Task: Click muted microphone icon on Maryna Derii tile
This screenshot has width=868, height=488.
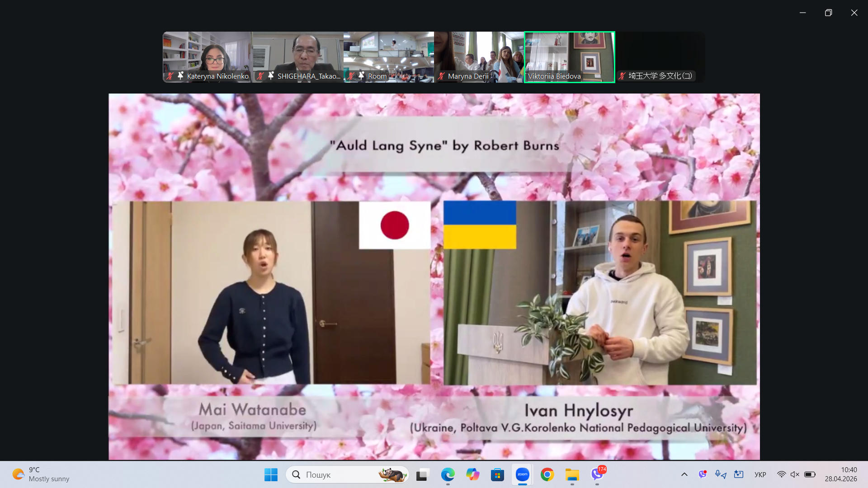Action: [x=441, y=76]
